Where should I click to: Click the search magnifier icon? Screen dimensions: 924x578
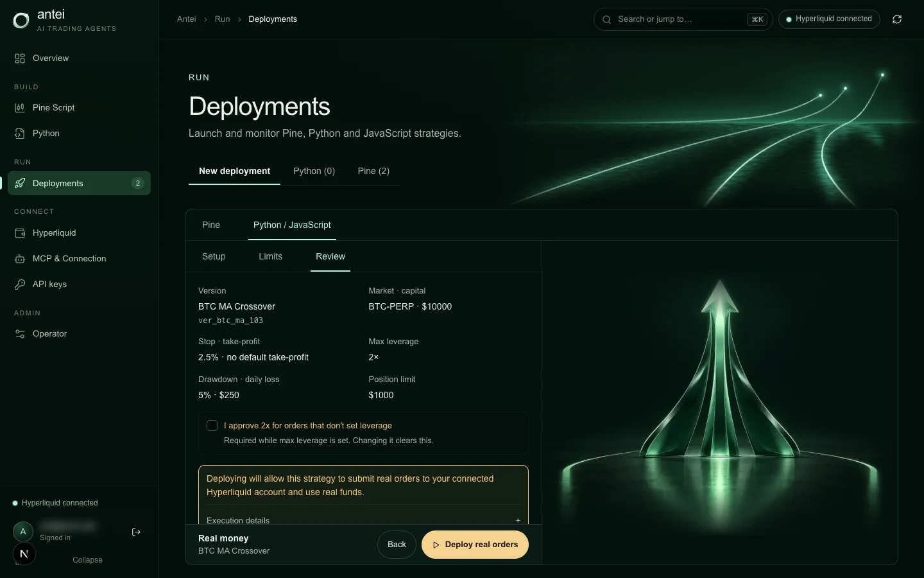coord(606,19)
